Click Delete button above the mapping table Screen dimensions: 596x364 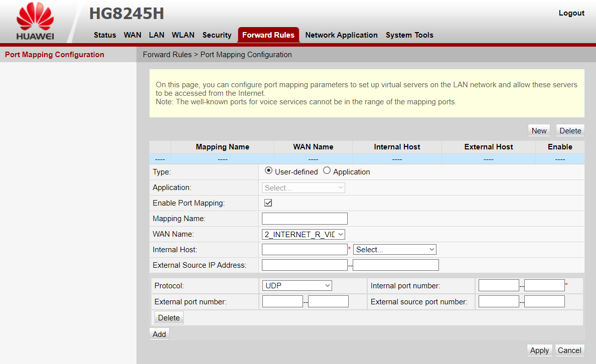(570, 130)
